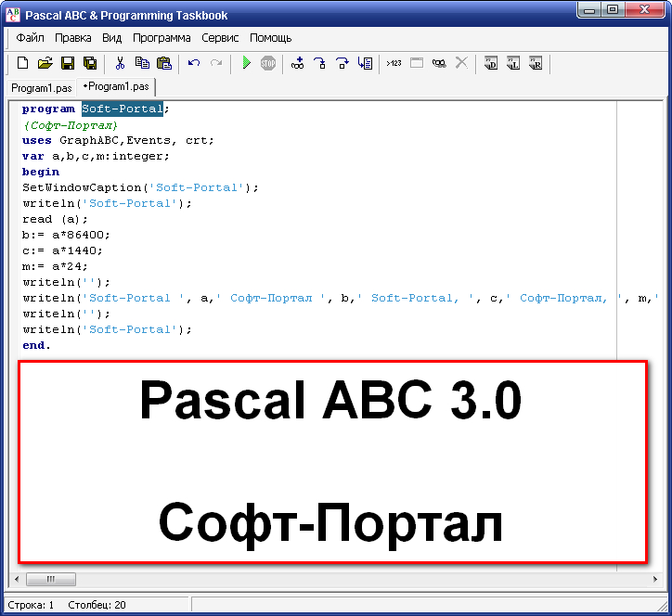Click the Taskbook L icon

tap(513, 63)
